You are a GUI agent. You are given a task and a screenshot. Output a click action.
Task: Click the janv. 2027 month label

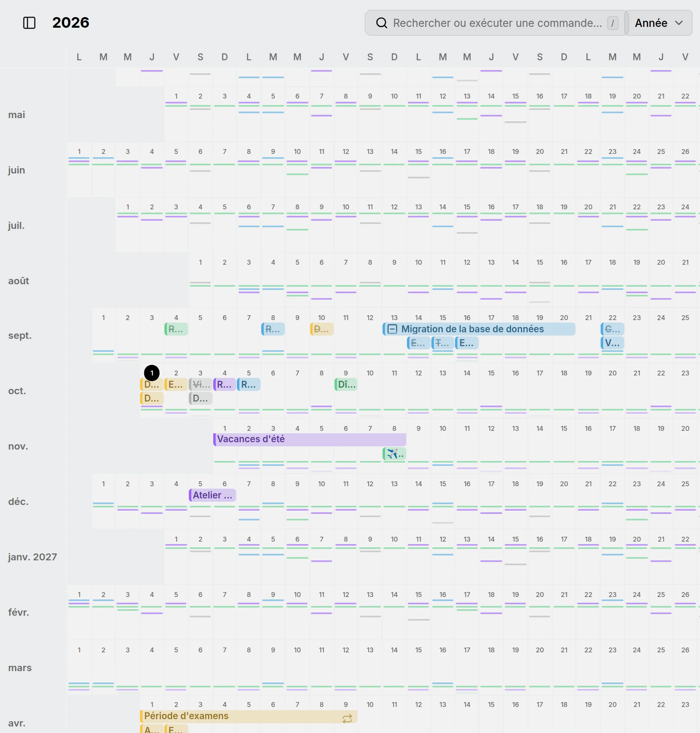33,557
